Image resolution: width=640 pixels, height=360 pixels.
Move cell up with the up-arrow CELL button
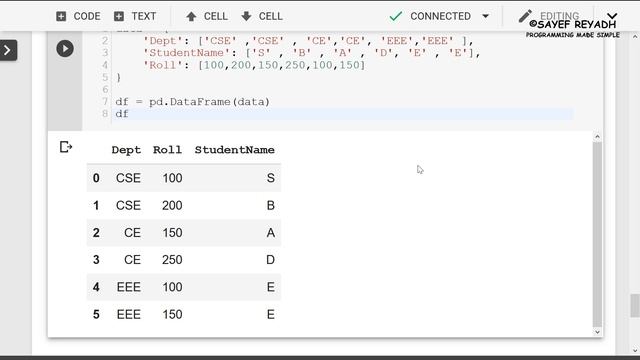(207, 16)
